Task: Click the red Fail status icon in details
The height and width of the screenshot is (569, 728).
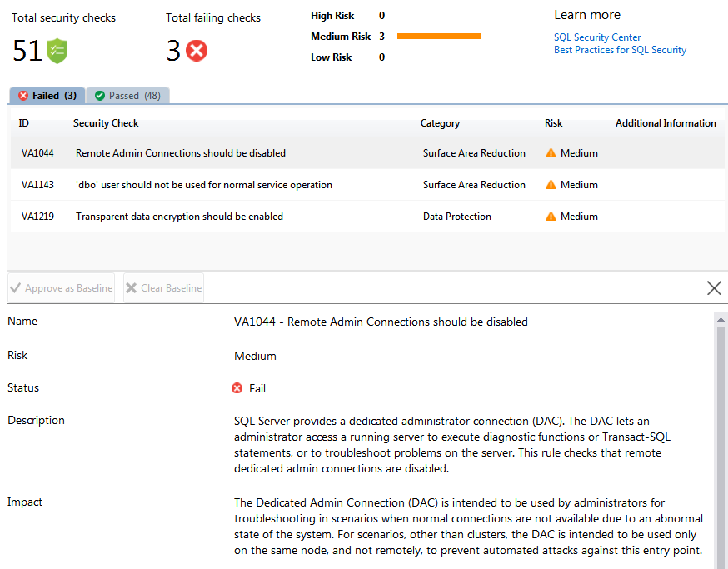Action: 237,387
